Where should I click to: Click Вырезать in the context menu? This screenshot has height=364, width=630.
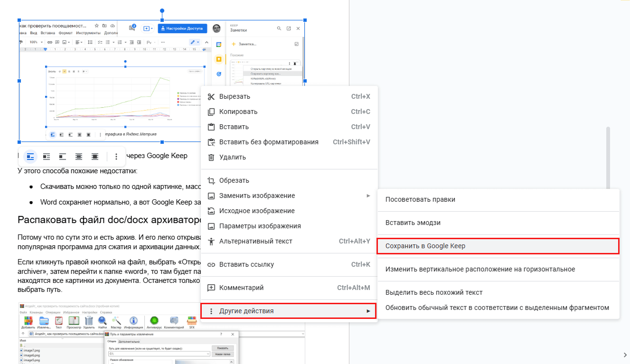[289, 96]
